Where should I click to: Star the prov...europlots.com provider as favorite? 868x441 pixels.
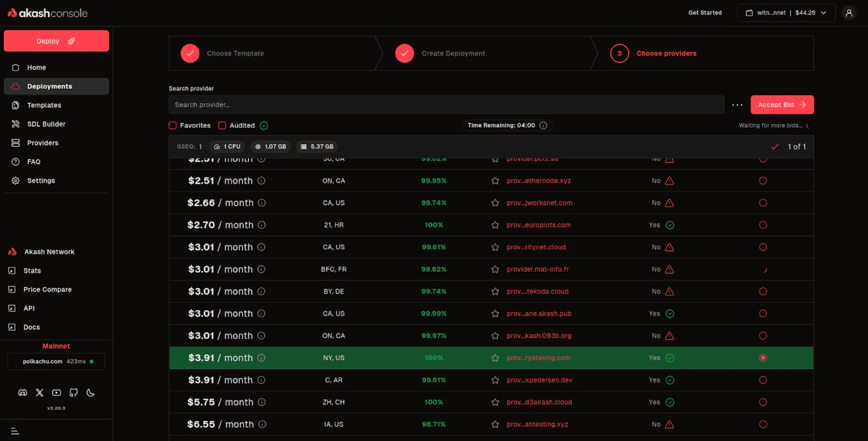pos(495,225)
